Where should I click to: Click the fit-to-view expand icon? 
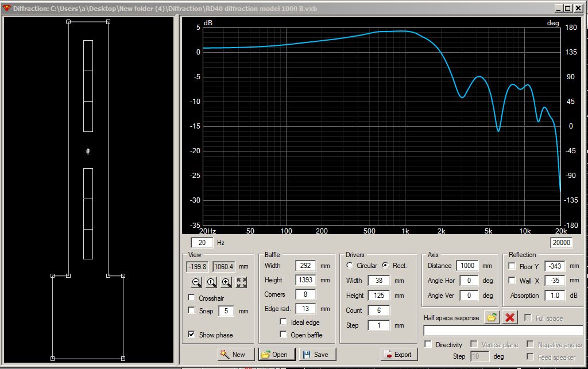point(242,282)
